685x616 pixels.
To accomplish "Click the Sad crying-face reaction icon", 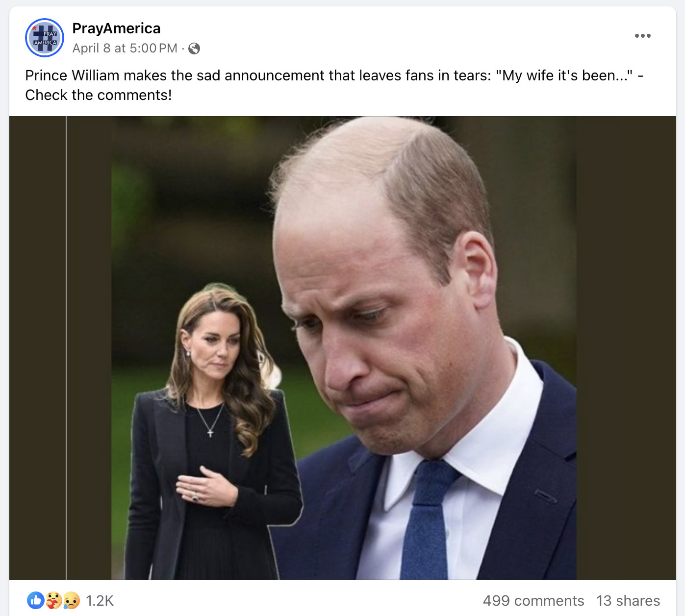I will (x=71, y=600).
